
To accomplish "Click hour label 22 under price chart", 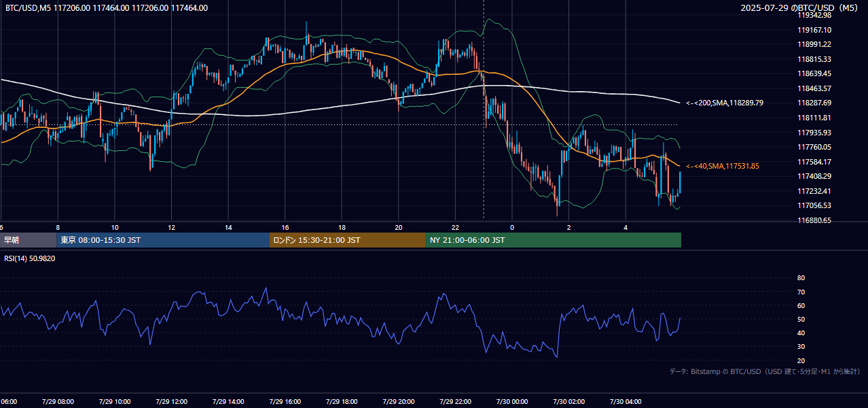I will click(456, 227).
